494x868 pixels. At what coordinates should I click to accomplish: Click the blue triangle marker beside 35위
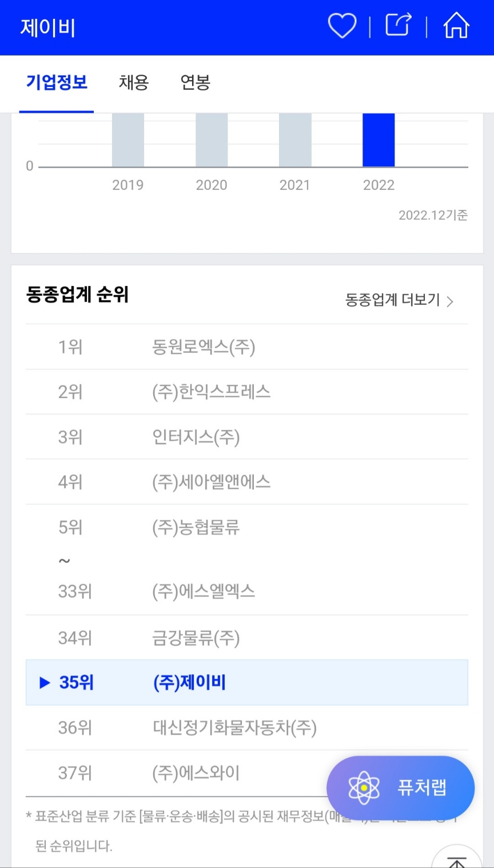45,683
